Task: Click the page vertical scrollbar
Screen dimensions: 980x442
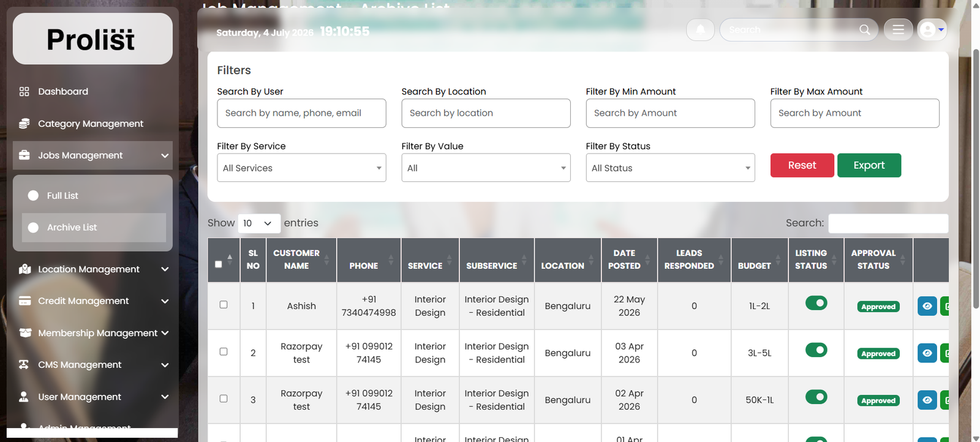Action: tap(976, 178)
